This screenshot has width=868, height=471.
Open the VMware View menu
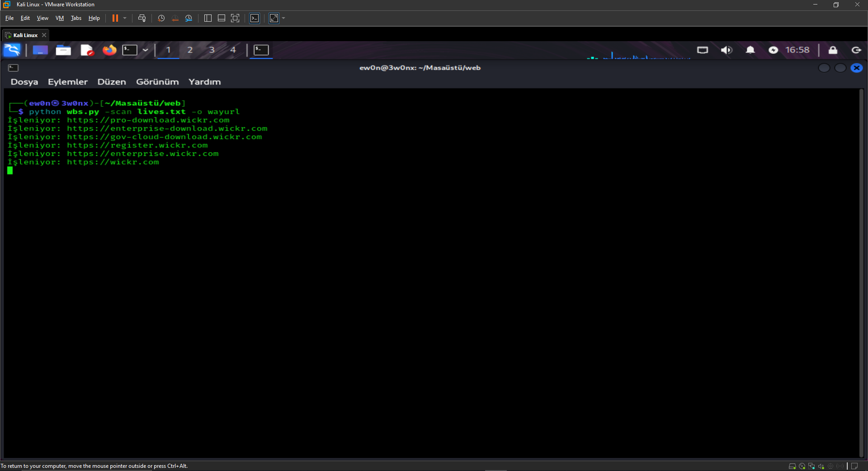[x=42, y=18]
